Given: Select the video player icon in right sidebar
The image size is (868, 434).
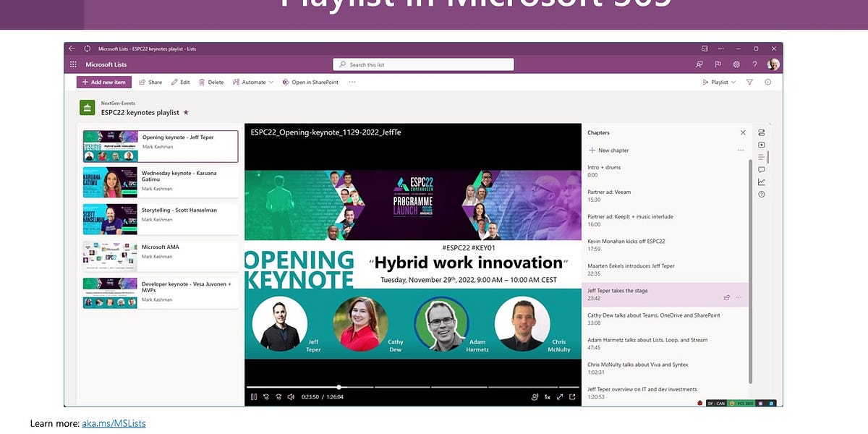Looking at the screenshot, I should pyautogui.click(x=762, y=145).
